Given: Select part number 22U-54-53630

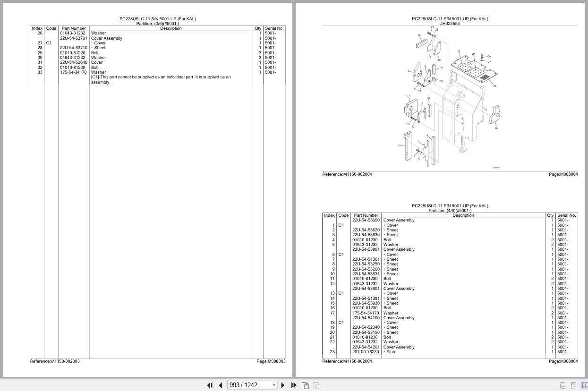Looking at the screenshot, I should [x=366, y=235].
